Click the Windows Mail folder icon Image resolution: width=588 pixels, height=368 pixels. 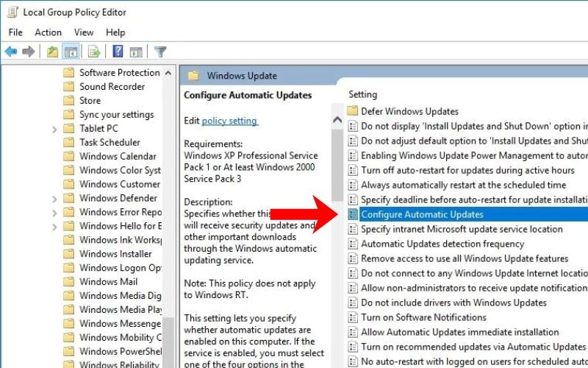[68, 281]
